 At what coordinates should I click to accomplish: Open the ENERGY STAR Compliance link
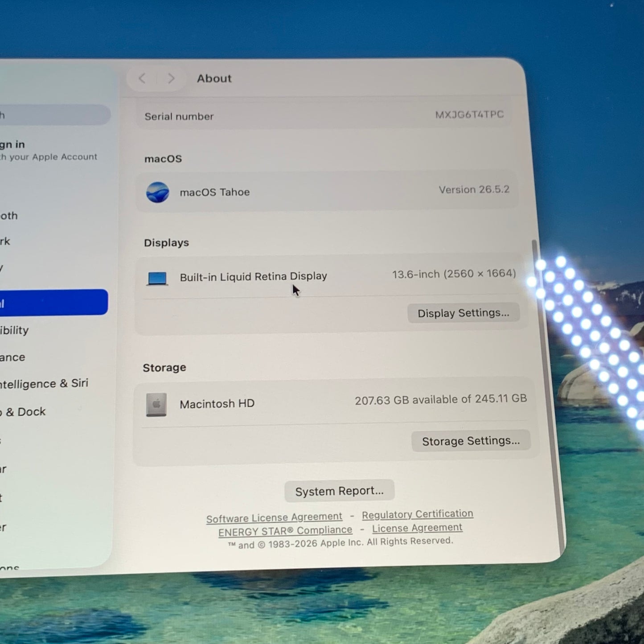click(285, 531)
